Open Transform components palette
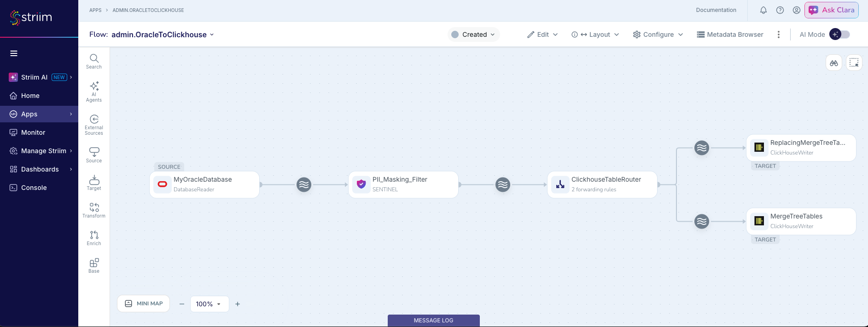This screenshot has height=327, width=868. point(94,210)
